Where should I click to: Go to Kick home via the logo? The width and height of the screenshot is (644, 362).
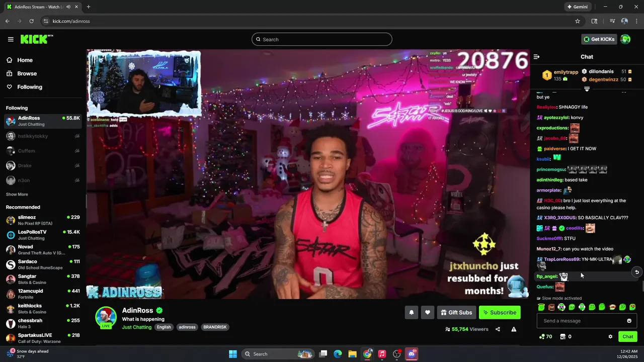pyautogui.click(x=36, y=39)
